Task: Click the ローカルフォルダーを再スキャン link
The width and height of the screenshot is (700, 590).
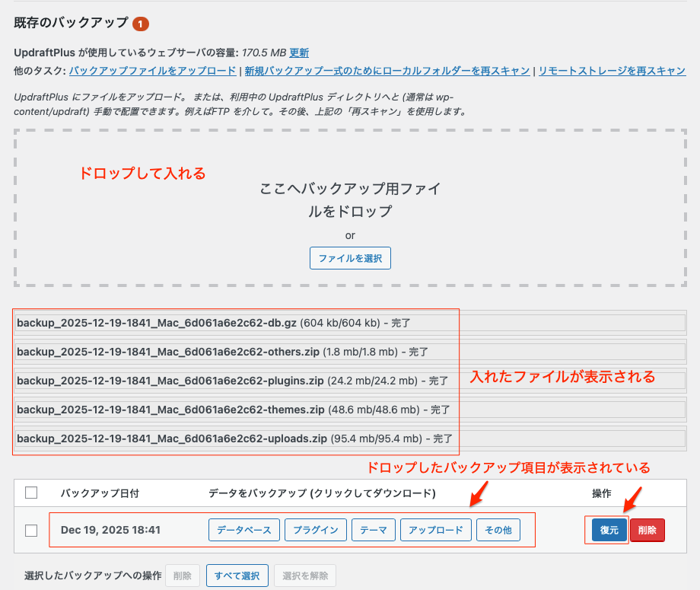Action: (387, 71)
